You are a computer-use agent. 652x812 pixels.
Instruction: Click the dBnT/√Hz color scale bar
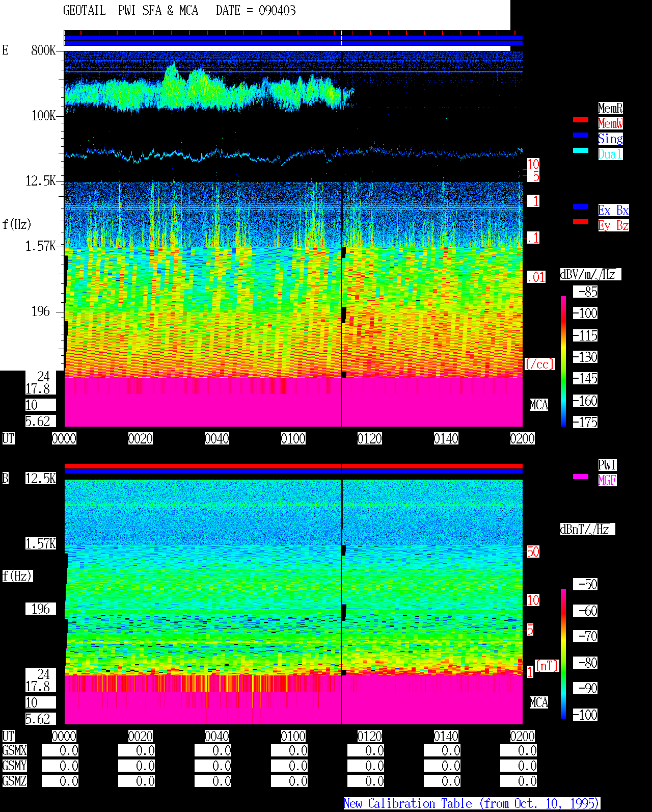tap(563, 654)
